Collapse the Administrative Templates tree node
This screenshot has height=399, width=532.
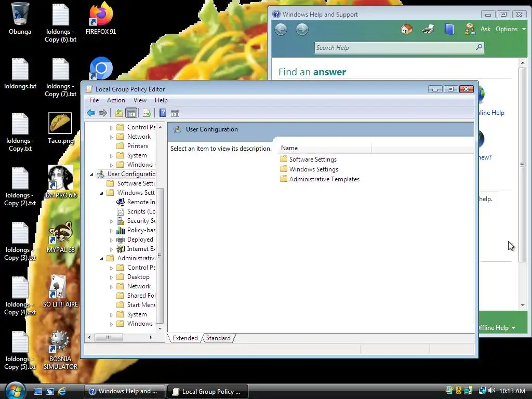pos(101,258)
